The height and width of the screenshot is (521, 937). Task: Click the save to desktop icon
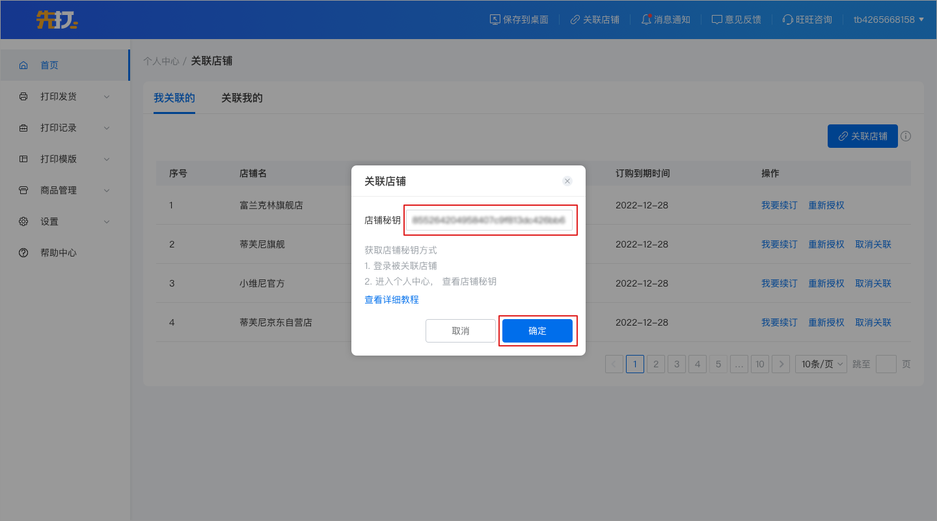tap(495, 20)
